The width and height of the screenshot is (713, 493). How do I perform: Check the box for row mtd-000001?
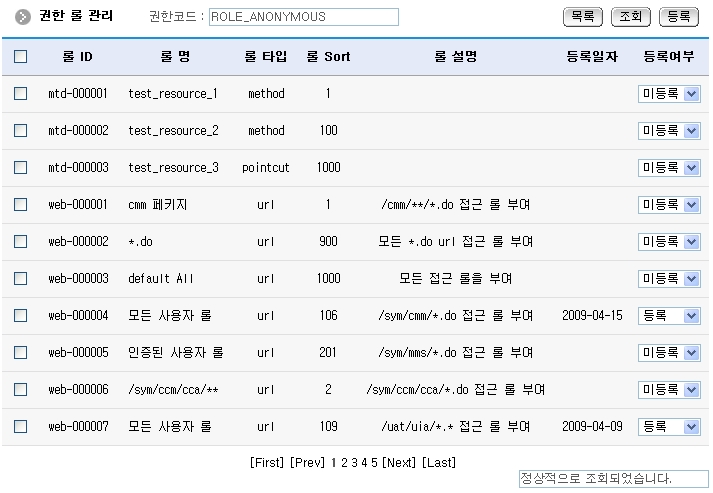pos(20,94)
